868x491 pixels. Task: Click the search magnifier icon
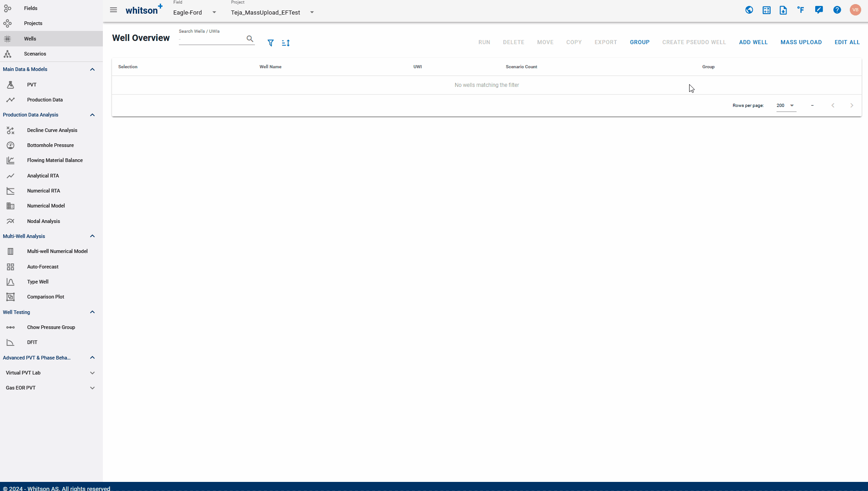tap(250, 39)
